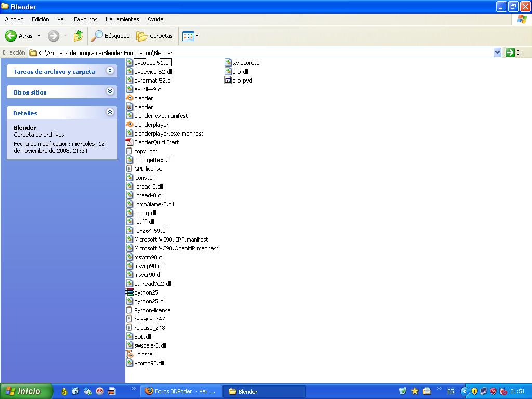
Task: Select the uninstall program icon
Action: 129,354
